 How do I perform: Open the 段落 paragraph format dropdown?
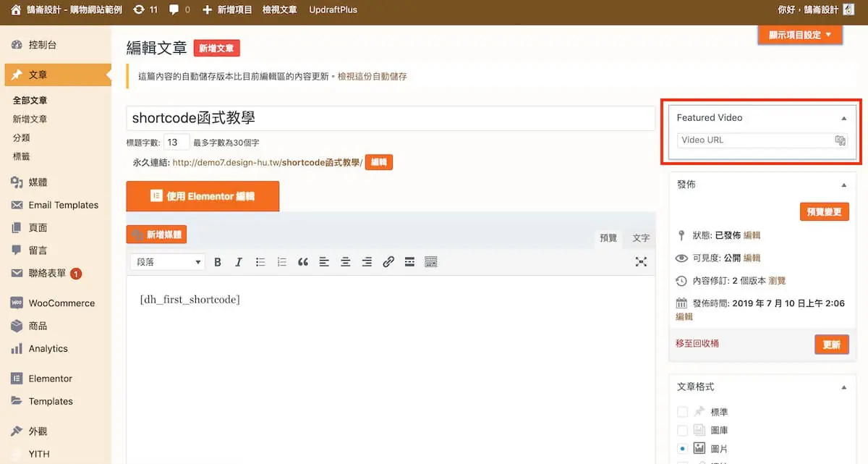167,262
